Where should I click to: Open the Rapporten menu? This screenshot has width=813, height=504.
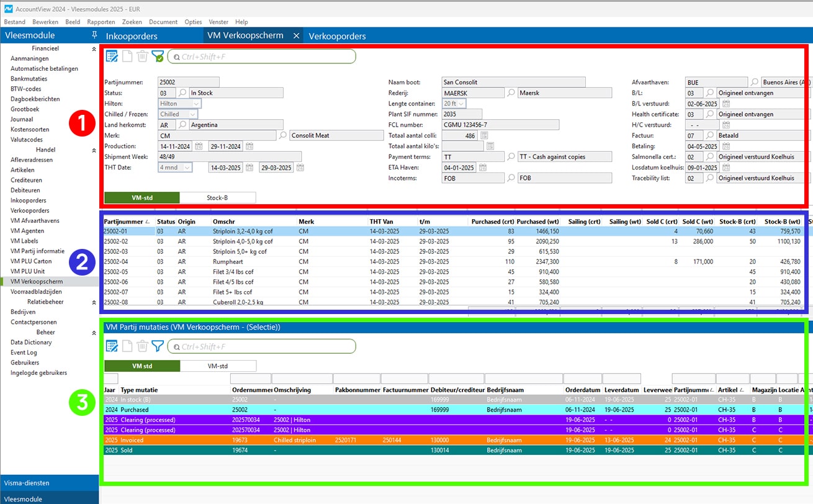(x=101, y=22)
